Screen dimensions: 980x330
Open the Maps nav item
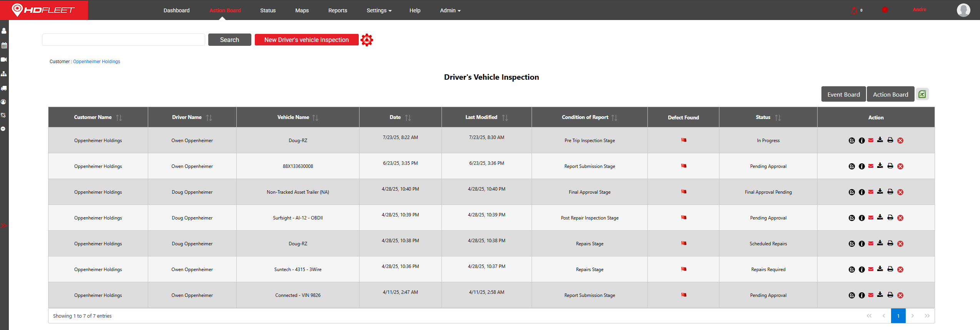(x=302, y=10)
